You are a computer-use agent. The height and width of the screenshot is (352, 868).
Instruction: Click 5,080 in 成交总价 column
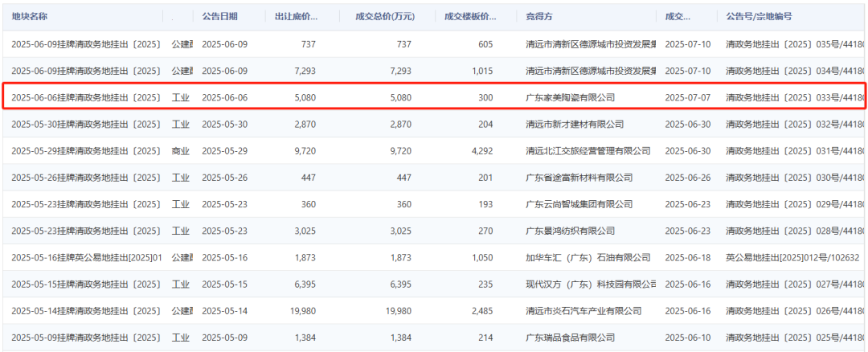click(400, 97)
